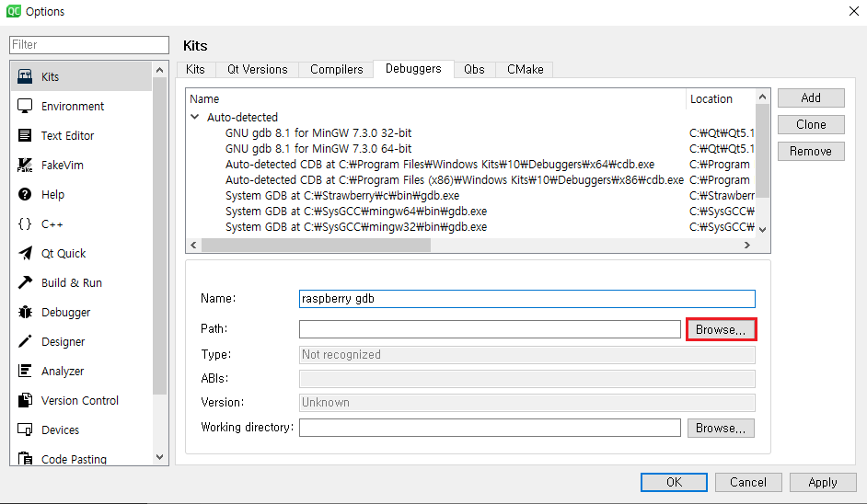867x504 pixels.
Task: Open Code Pasting via clipboard icon
Action: pos(25,458)
